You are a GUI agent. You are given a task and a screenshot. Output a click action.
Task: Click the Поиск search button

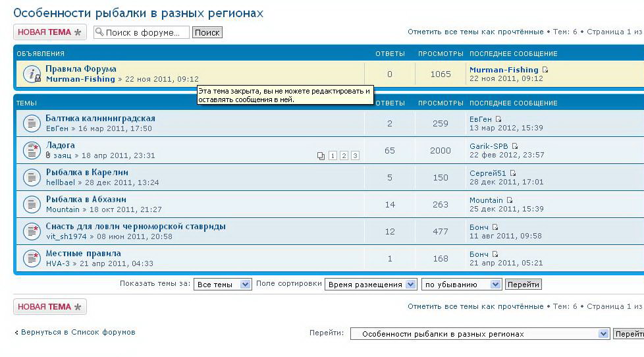[x=207, y=32]
